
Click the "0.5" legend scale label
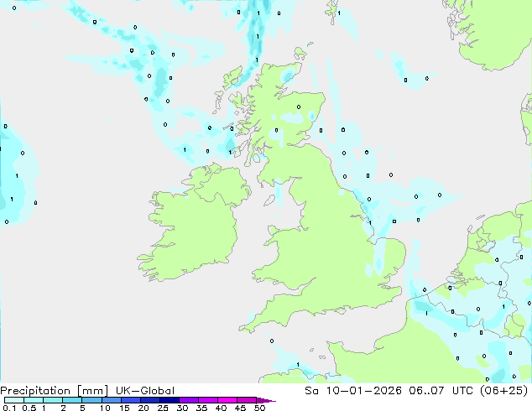tap(29, 408)
